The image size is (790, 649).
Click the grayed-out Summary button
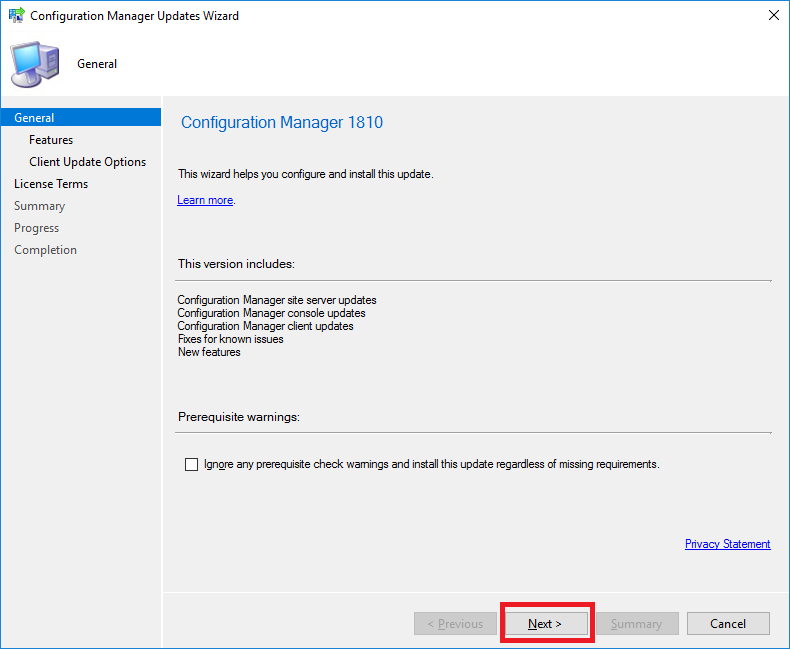[637, 623]
